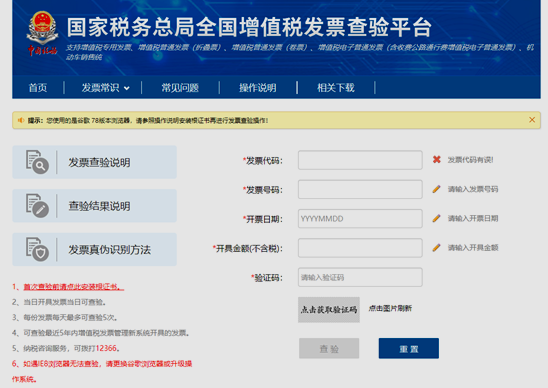548x388 pixels.
Task: Close the yellow browser warning banner
Action: pyautogui.click(x=532, y=120)
